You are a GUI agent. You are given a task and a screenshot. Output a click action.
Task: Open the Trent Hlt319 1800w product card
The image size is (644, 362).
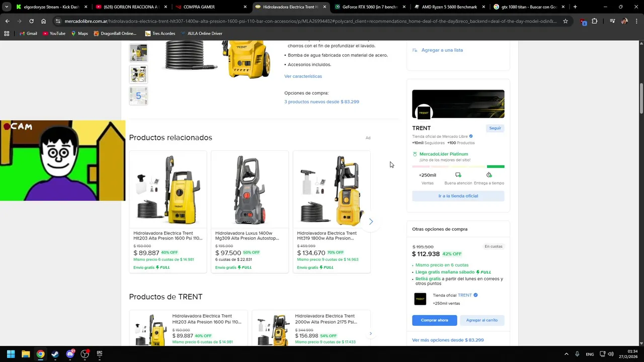(x=332, y=212)
